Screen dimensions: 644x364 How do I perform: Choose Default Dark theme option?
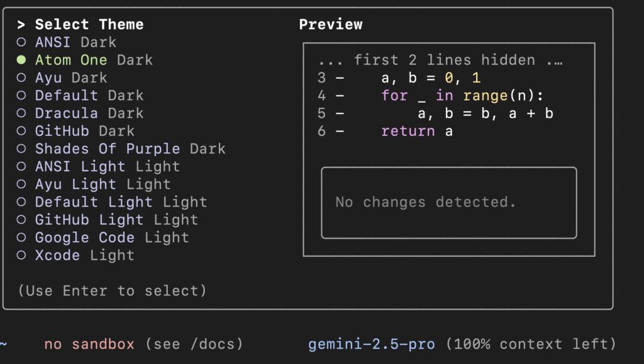[x=89, y=96]
